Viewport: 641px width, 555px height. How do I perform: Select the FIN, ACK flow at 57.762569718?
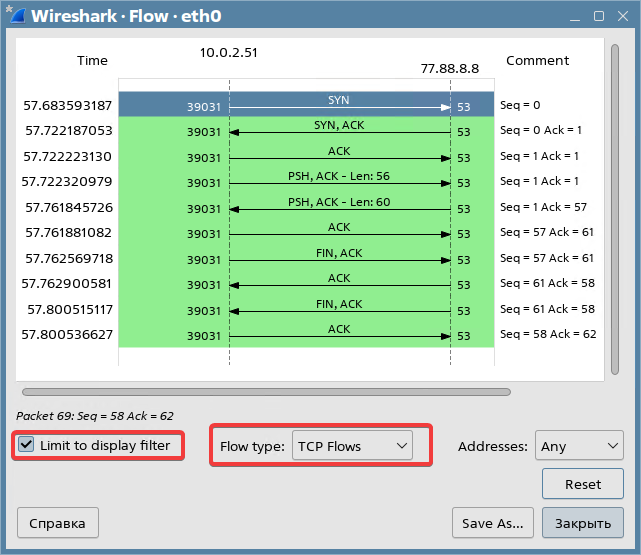coord(339,260)
